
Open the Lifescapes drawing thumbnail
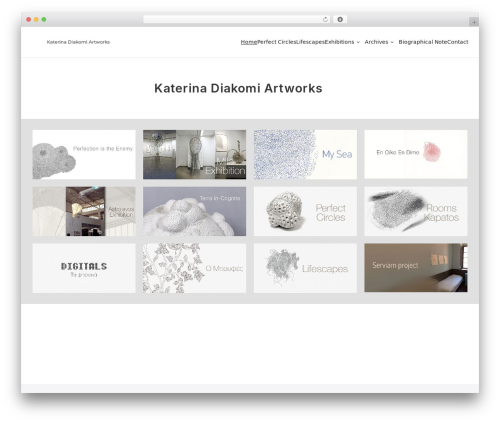305,268
